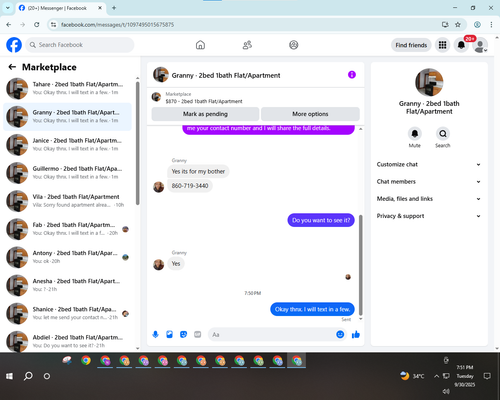Click the message thread scrollbar
This screenshot has width=500, height=400.
pyautogui.click(x=360, y=265)
